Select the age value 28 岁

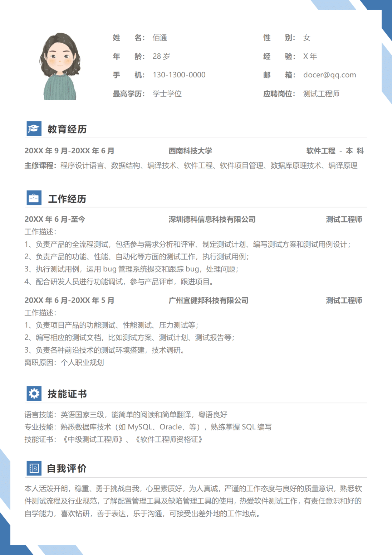click(x=161, y=56)
